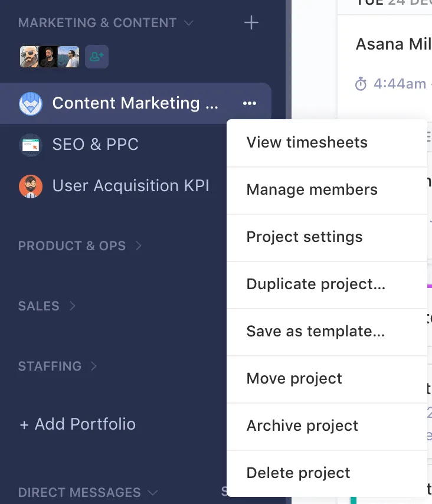Click the add member icon under Marketing & Content
The height and width of the screenshot is (504, 432).
click(x=97, y=57)
